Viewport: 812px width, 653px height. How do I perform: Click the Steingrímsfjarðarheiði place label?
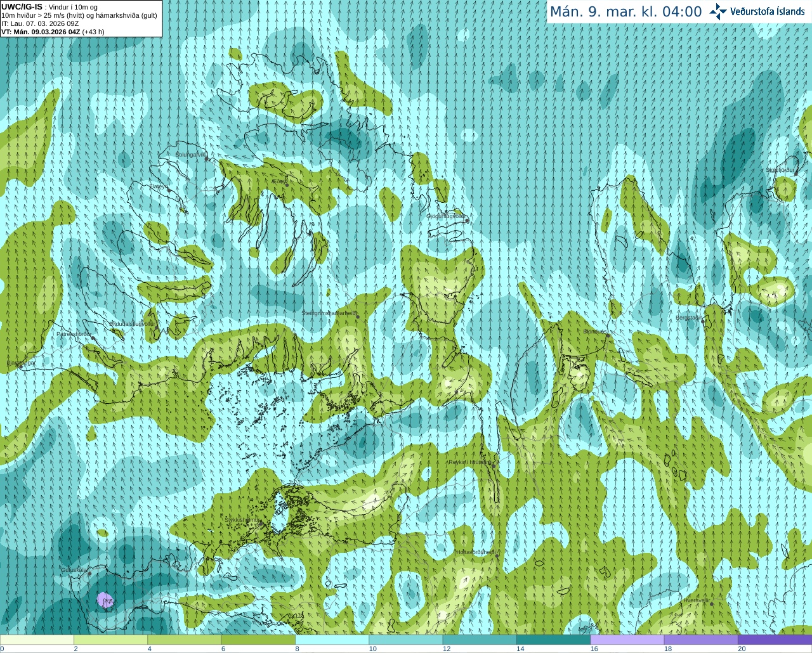[329, 313]
